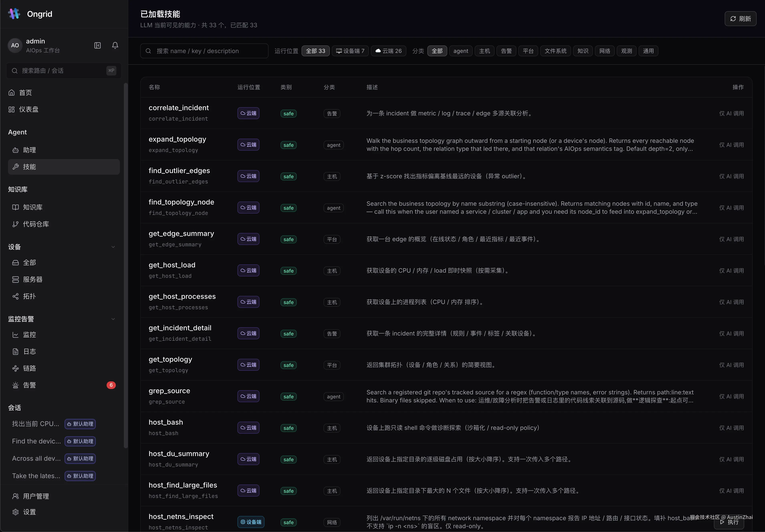Viewport: 765px width, 532px height.
Task: Click the get_edge_summary skill name
Action: [181, 234]
